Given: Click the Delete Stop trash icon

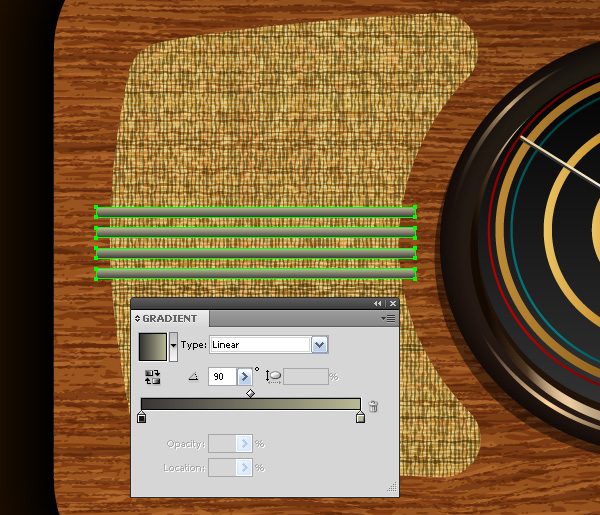Looking at the screenshot, I should click(373, 406).
